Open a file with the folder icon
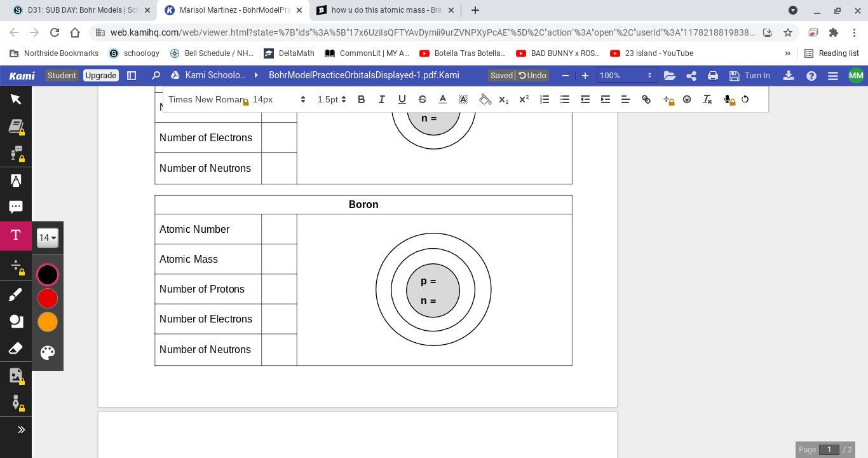868x458 pixels. [x=669, y=76]
